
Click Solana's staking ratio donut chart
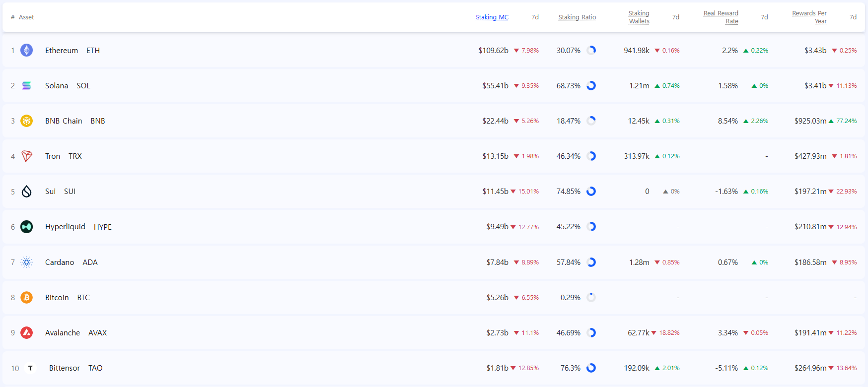(591, 85)
